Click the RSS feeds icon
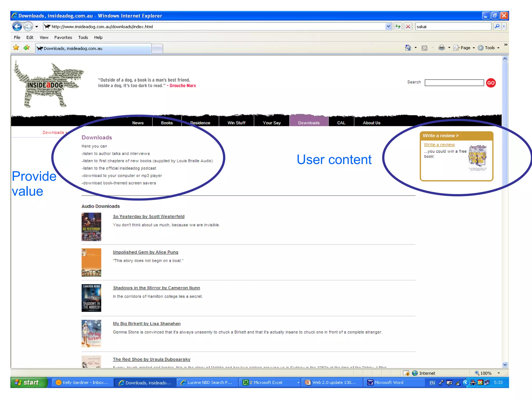This screenshot has height=399, width=532. 424,48
